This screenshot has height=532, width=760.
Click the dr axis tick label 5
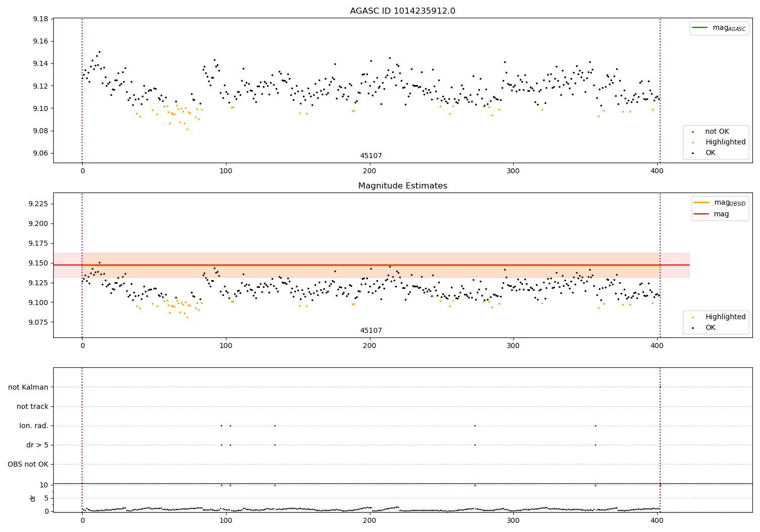[x=46, y=499]
